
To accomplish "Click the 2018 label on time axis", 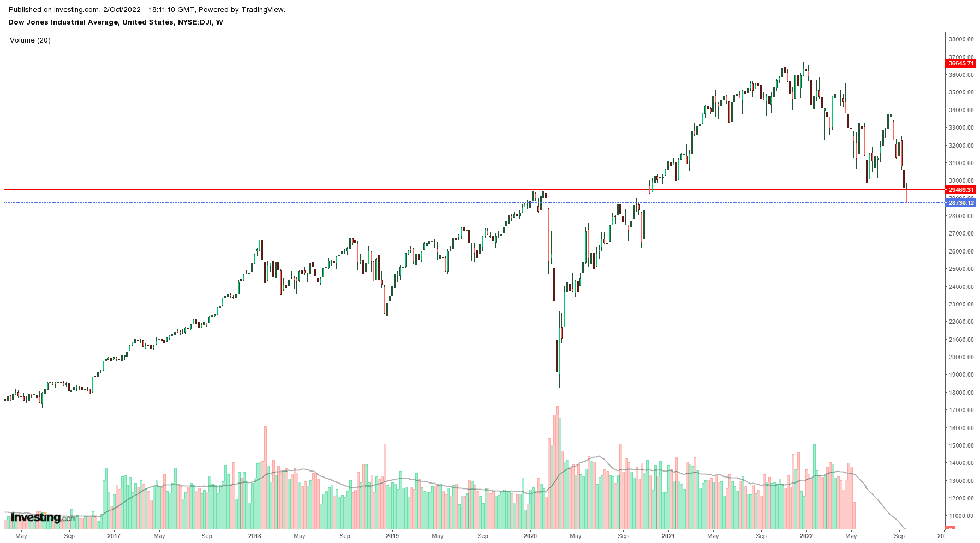I will (x=255, y=536).
